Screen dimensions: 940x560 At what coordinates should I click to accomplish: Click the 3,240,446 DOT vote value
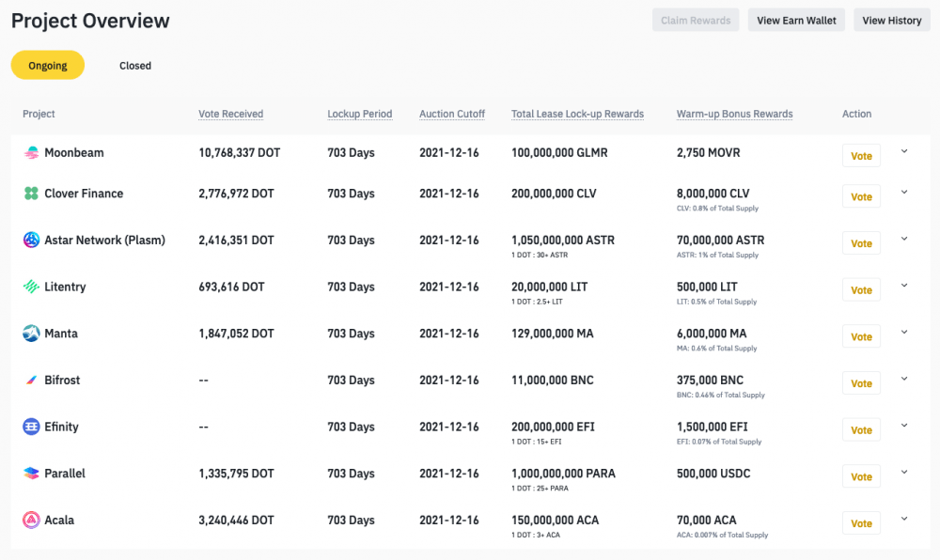[236, 521]
